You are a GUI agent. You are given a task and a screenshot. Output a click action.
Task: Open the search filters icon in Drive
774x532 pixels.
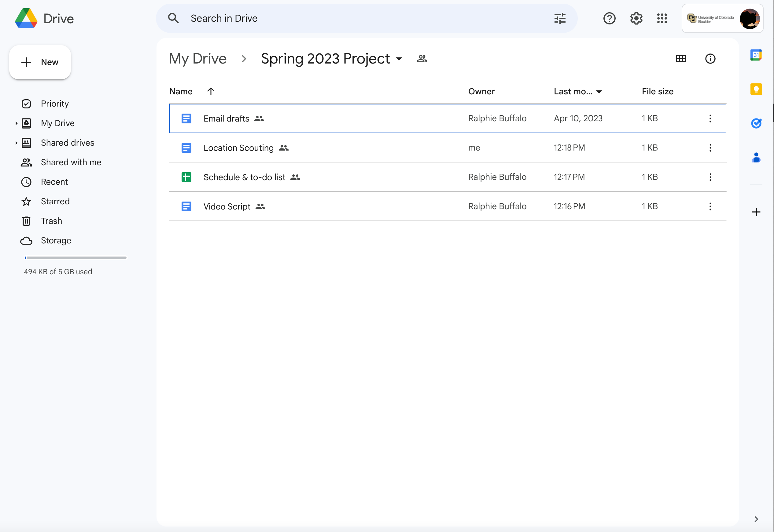click(x=560, y=18)
